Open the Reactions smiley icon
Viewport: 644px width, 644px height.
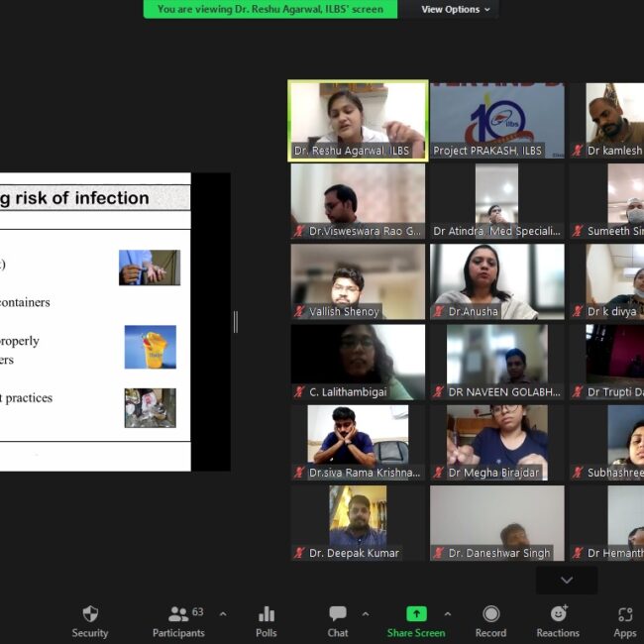tap(558, 614)
